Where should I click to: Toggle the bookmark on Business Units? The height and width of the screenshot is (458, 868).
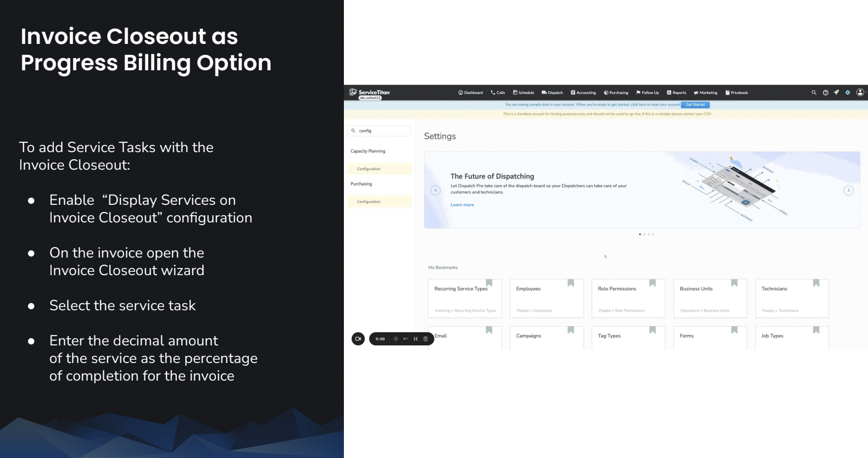[735, 283]
